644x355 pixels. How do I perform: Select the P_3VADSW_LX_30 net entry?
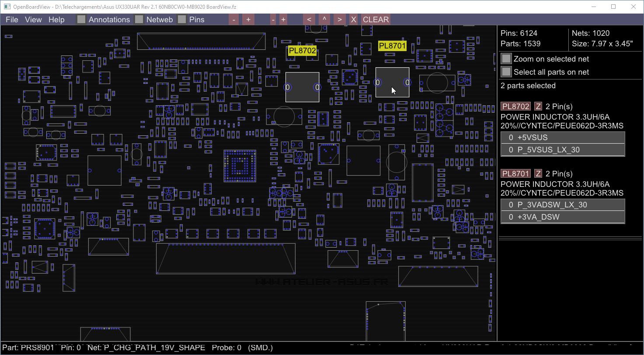[563, 205]
